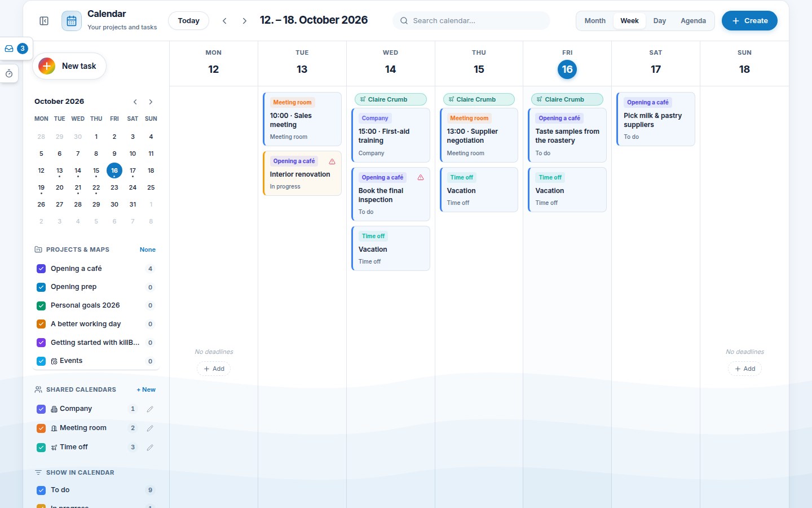Open Claire Crumb vacation pill on Wednesday

pyautogui.click(x=390, y=99)
